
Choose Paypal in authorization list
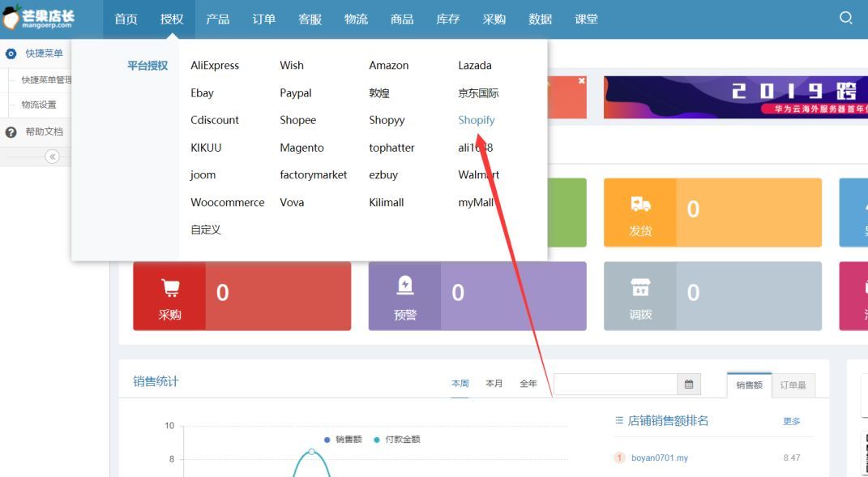tap(296, 93)
